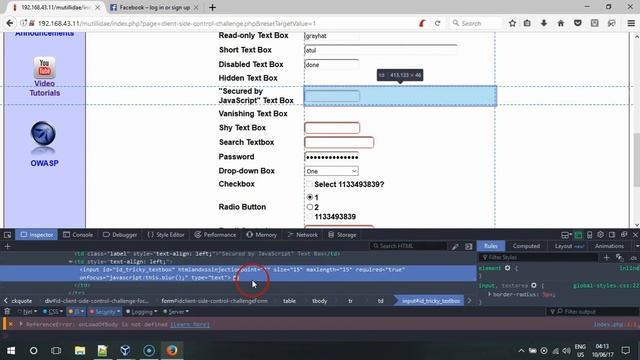
Task: Add a new CSS rule with plus
Action: [x=606, y=257]
